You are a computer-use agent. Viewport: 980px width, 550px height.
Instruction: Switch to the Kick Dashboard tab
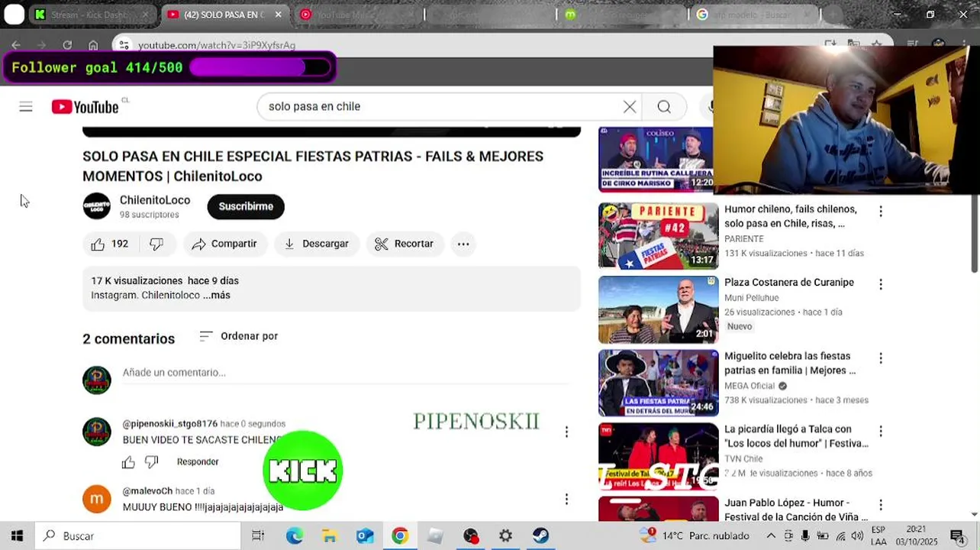(91, 15)
